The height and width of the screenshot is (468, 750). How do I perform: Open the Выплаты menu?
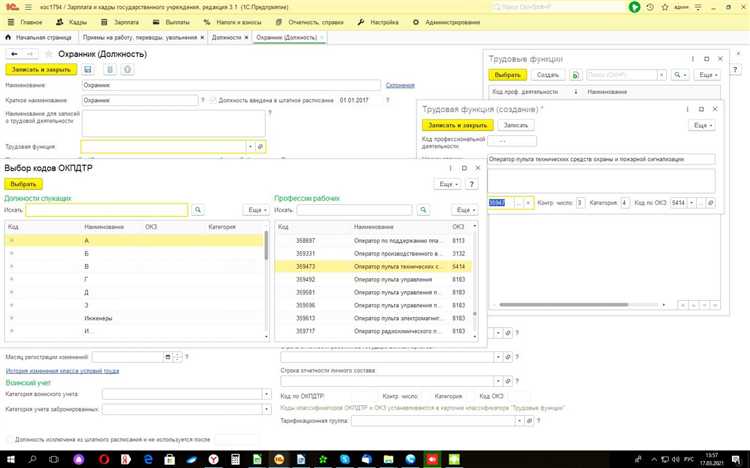click(x=171, y=22)
